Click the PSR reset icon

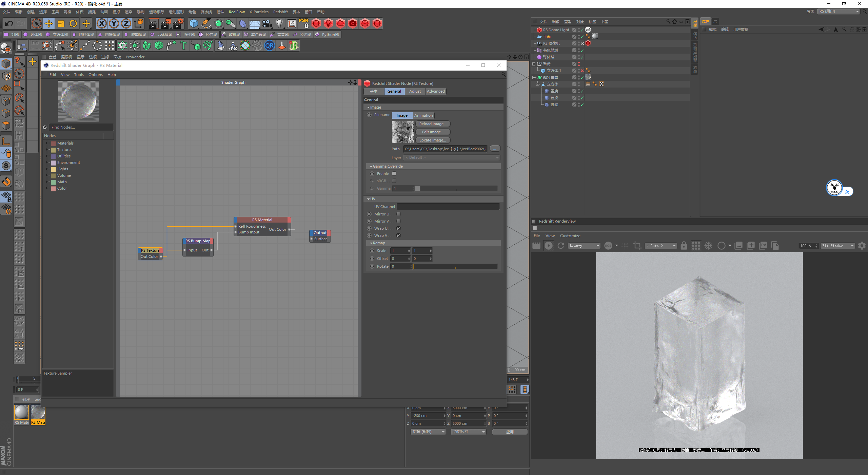click(303, 23)
